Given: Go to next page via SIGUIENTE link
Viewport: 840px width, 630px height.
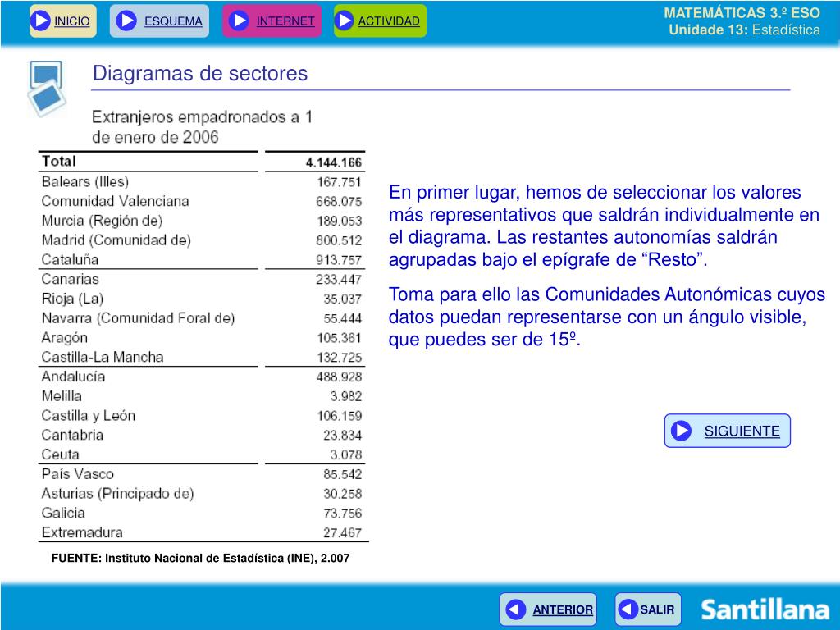Looking at the screenshot, I should 742,431.
